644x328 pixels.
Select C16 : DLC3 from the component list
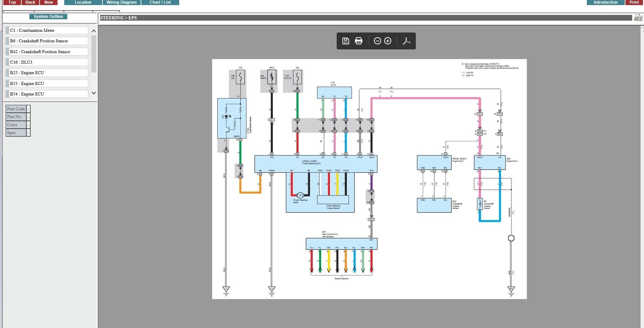tap(47, 62)
